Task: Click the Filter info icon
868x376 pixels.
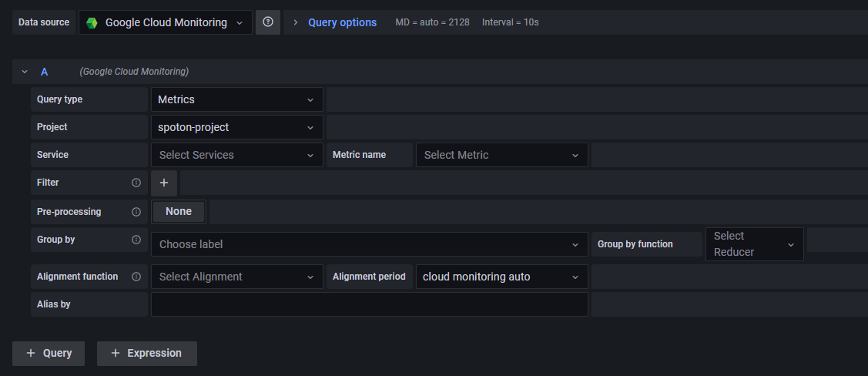Action: coord(136,183)
